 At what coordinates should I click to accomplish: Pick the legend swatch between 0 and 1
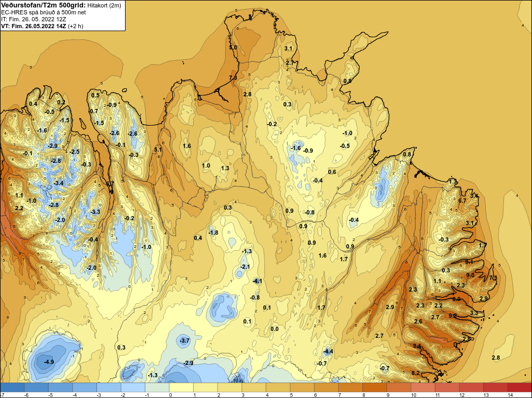tap(181, 387)
